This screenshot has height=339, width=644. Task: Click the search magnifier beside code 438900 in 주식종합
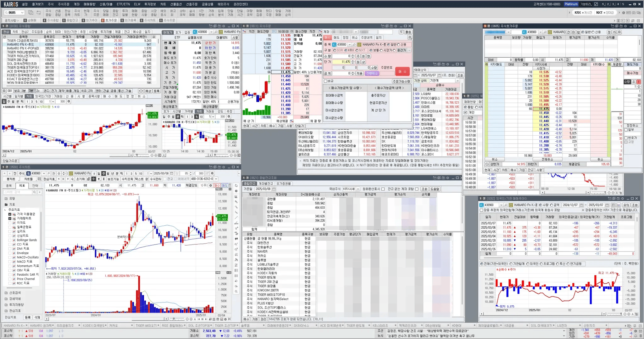coord(215,32)
